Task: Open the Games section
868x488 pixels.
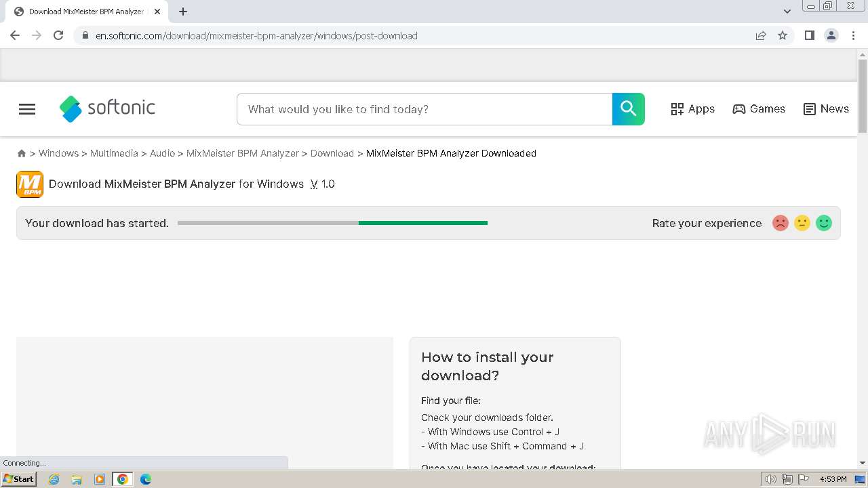Action: click(x=759, y=109)
